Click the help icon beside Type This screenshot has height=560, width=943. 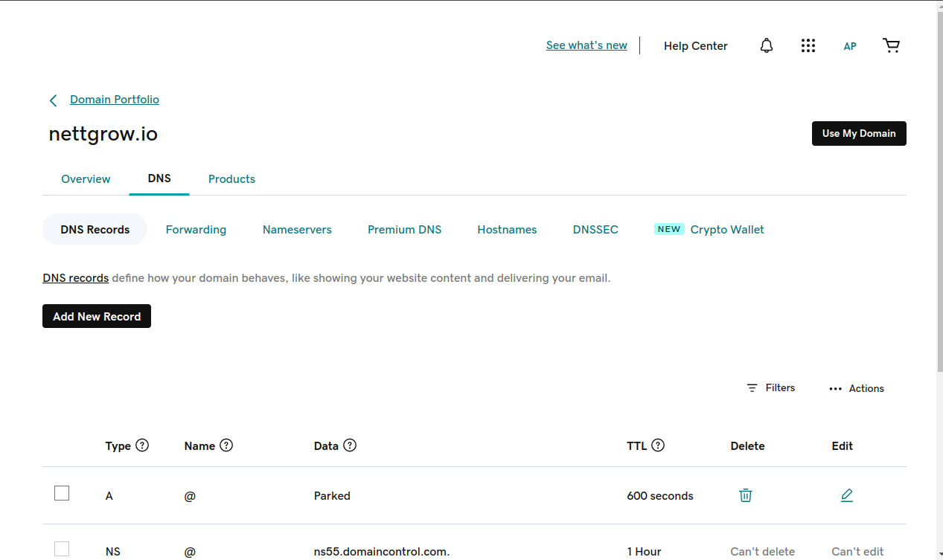click(142, 445)
